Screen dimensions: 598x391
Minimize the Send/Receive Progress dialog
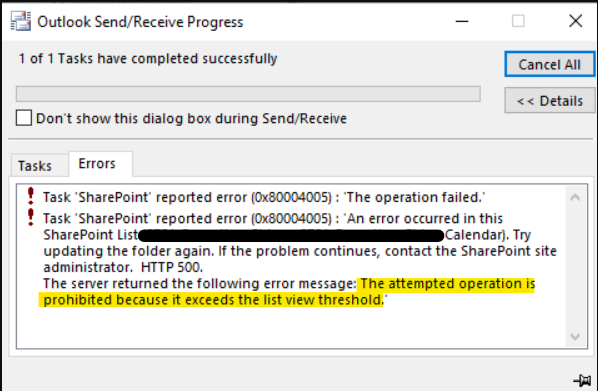(462, 21)
